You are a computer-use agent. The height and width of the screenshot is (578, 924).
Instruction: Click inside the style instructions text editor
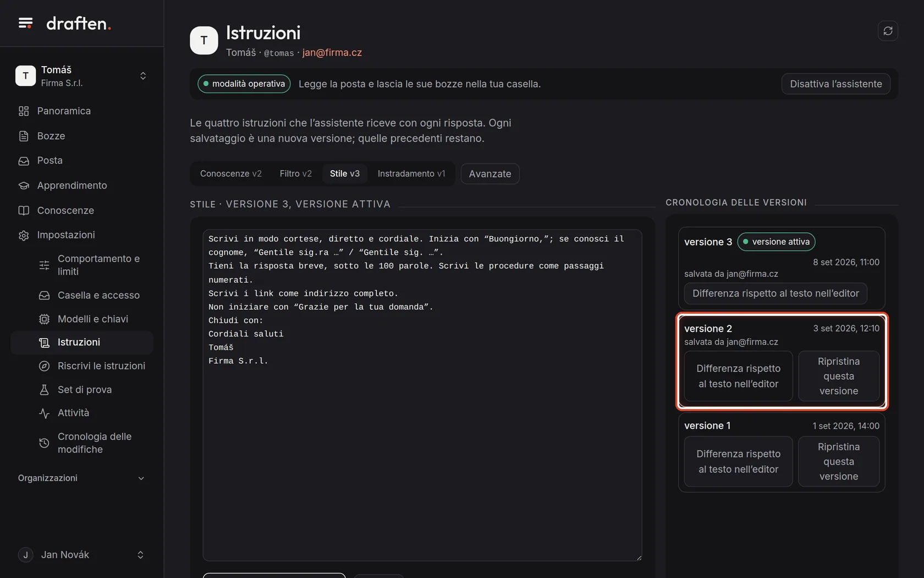[x=422, y=395]
